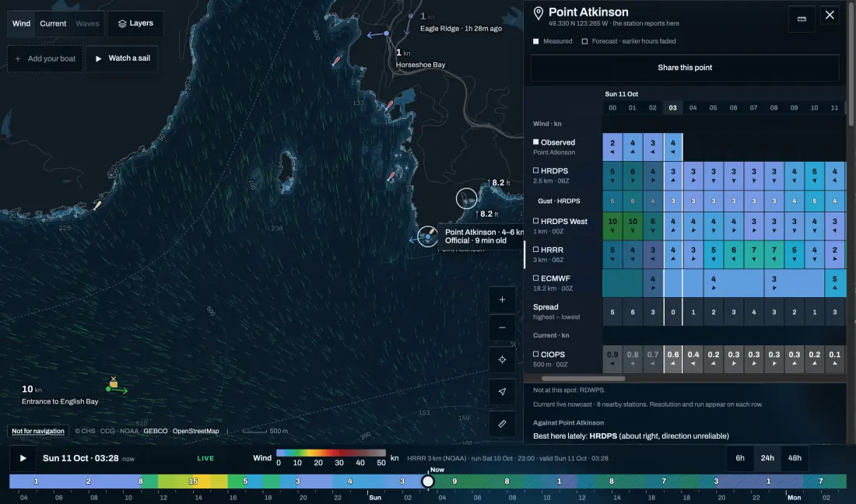Image resolution: width=856 pixels, height=504 pixels.
Task: Click the Sun 11 Oct 03:28 time label
Action: coord(81,458)
